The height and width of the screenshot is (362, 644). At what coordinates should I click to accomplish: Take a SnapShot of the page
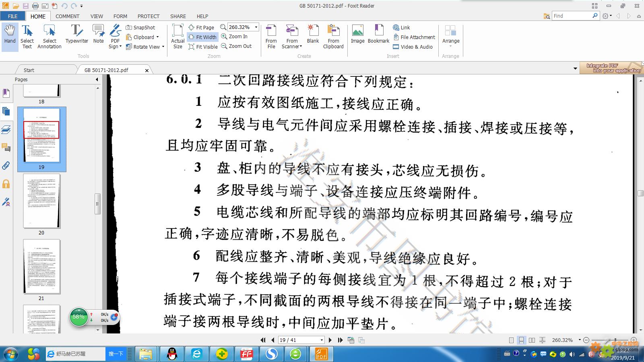(140, 27)
